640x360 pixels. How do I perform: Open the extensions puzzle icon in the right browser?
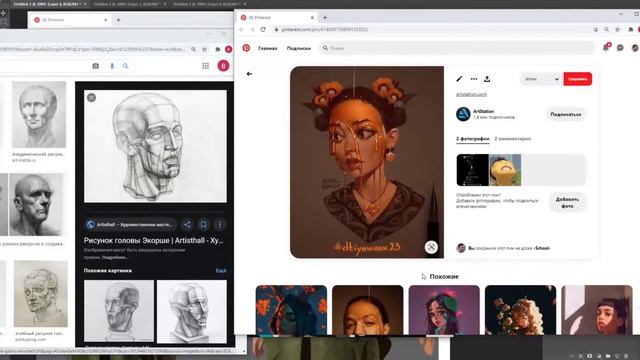tap(630, 29)
